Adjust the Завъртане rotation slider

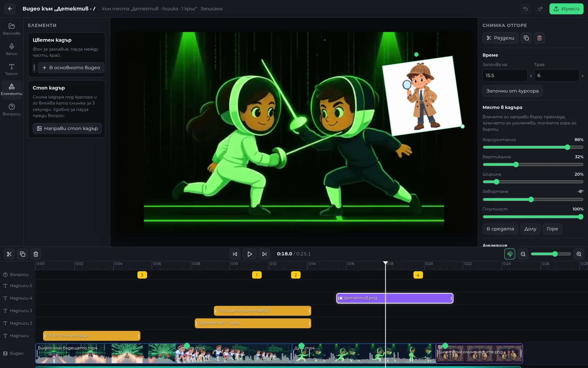pos(533,199)
